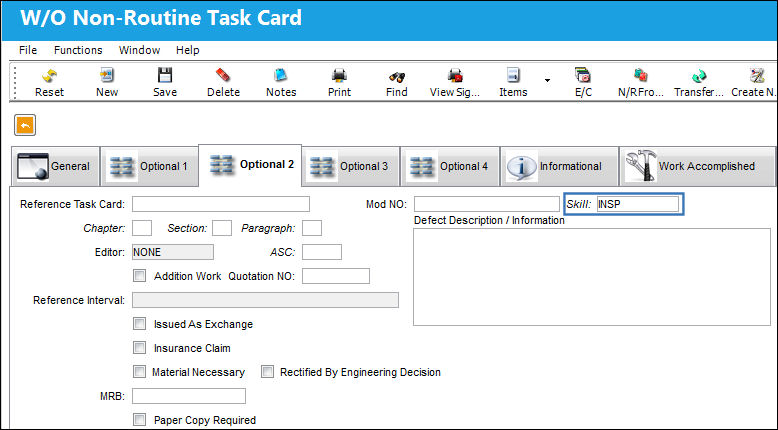Open the Window menu
This screenshot has height=430, width=778.
139,50
